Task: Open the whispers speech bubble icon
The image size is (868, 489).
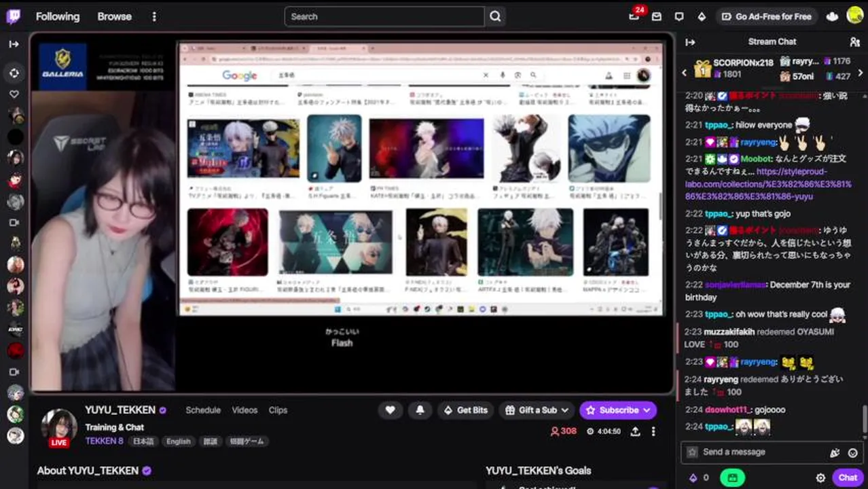Action: pos(679,16)
